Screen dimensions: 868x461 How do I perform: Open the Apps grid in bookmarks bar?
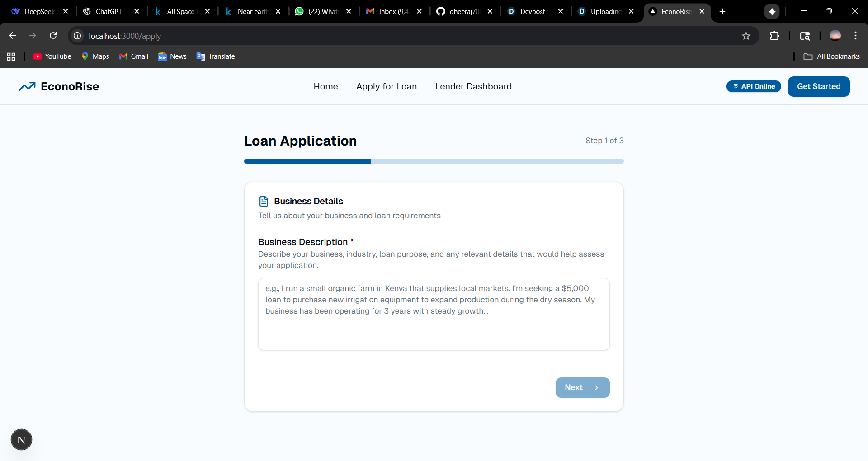click(11, 56)
